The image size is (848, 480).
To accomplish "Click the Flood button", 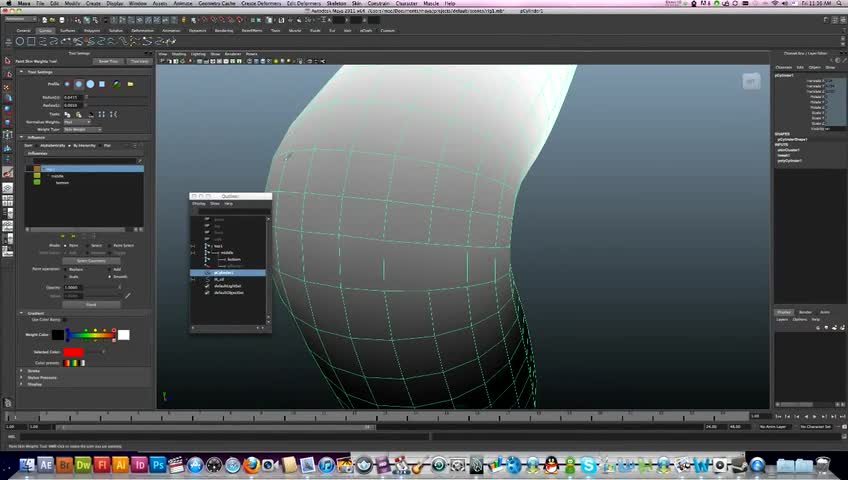I will coord(90,304).
